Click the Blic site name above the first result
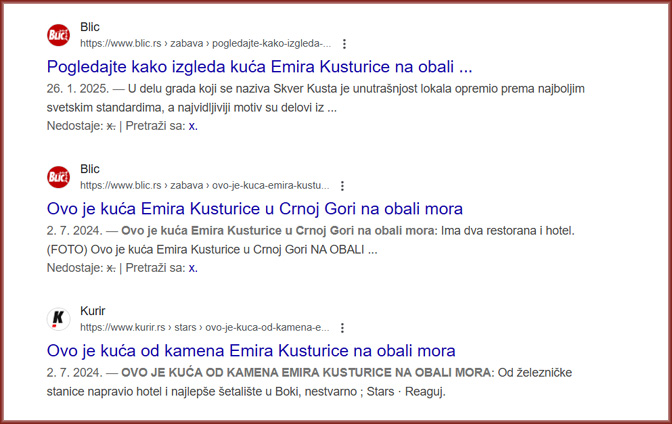This screenshot has height=424, width=672. pos(90,27)
